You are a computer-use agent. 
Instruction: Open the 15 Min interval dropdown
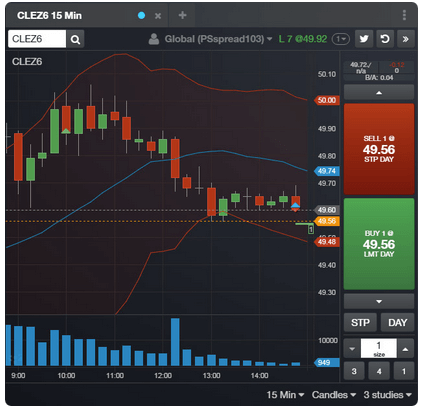pyautogui.click(x=285, y=395)
